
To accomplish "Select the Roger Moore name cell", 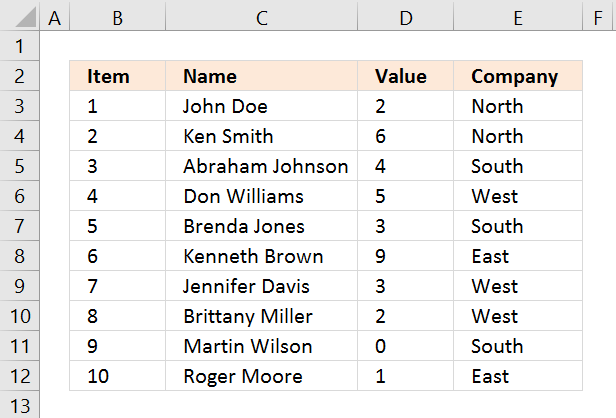I will (x=262, y=376).
